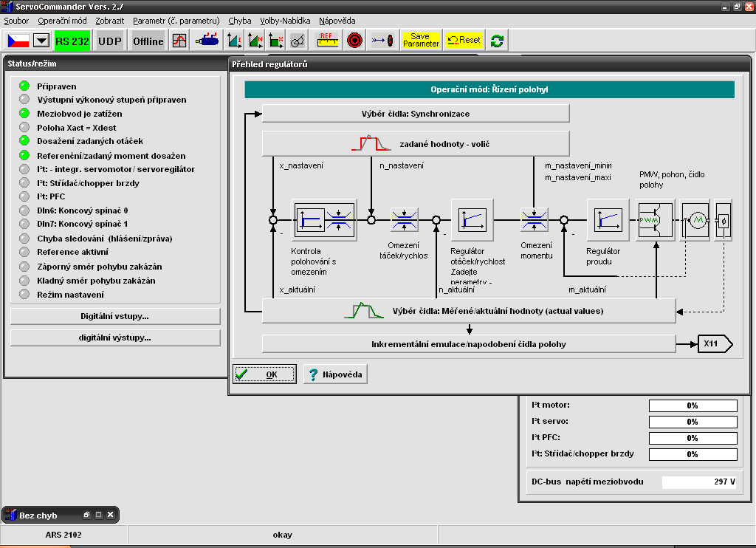Click the red stop target icon
Screen dimensions: 756x548
(x=354, y=41)
